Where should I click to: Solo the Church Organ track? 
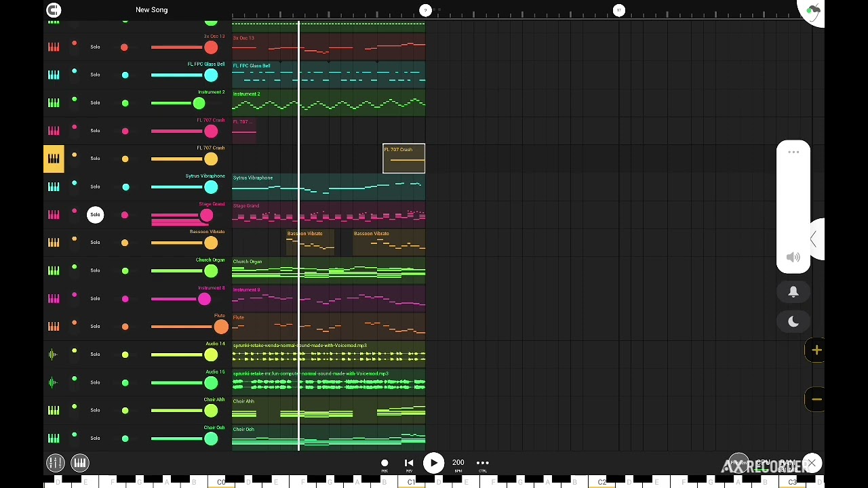tap(95, 270)
